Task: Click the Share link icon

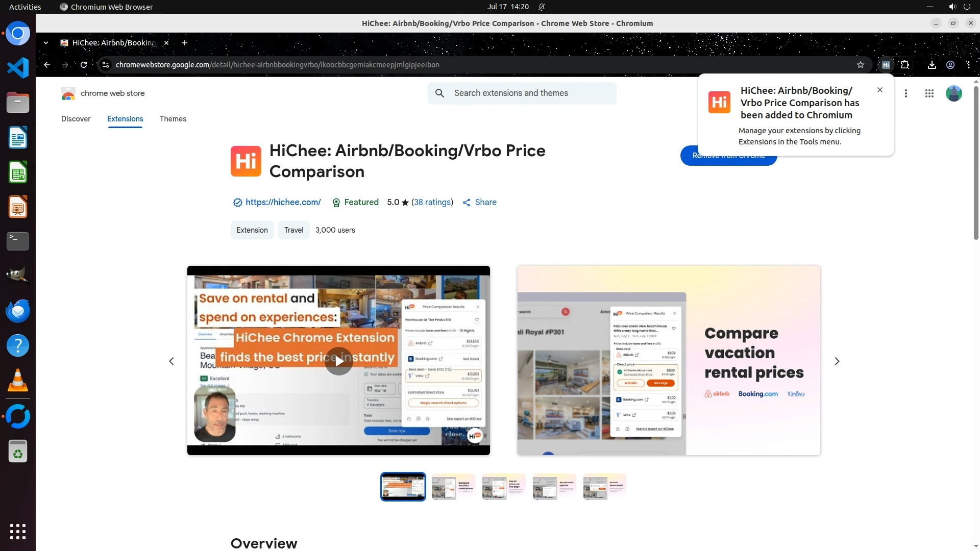Action: [479, 203]
